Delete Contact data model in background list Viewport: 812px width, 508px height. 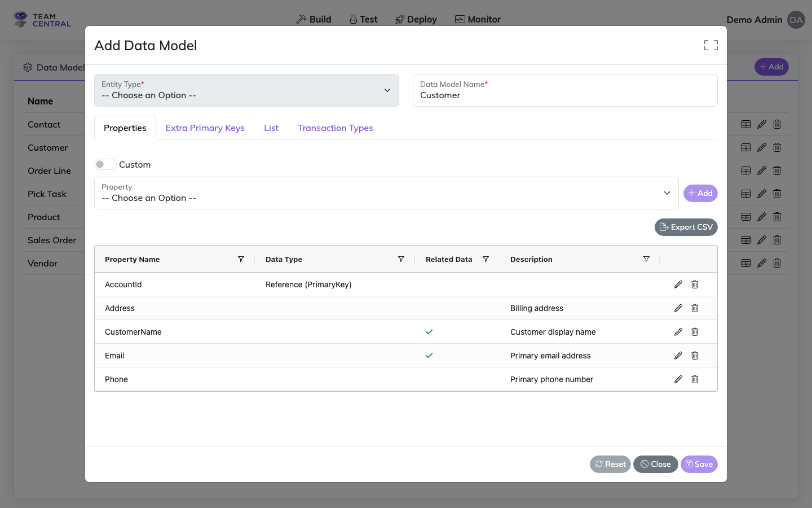[777, 124]
